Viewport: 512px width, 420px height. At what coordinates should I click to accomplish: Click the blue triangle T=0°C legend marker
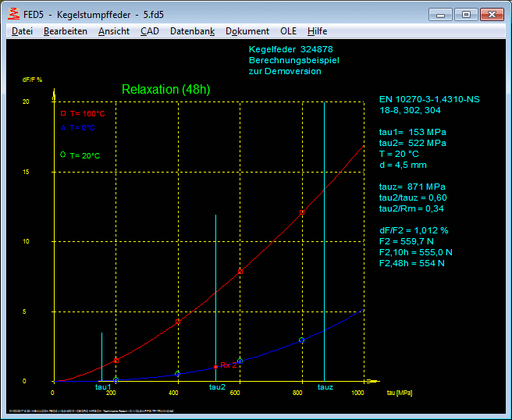point(63,127)
